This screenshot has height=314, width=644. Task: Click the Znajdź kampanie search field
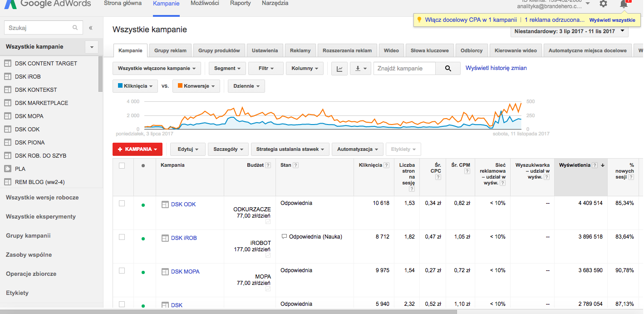pos(404,69)
